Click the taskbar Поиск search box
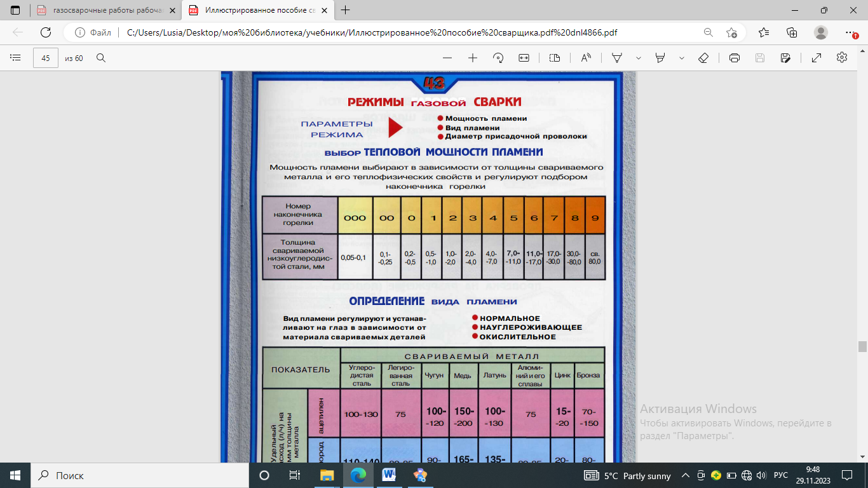This screenshot has height=488, width=868. [x=140, y=475]
